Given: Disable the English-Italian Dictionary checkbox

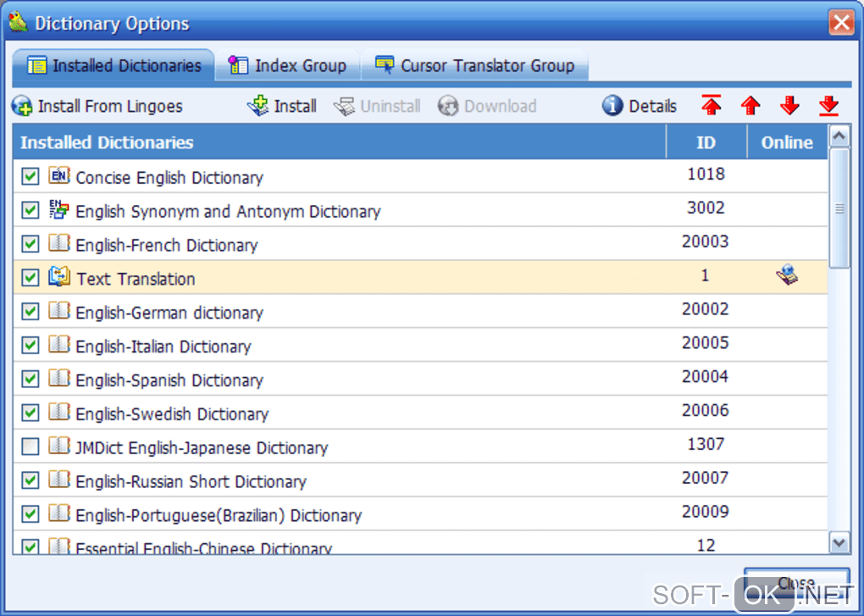Looking at the screenshot, I should 30,345.
